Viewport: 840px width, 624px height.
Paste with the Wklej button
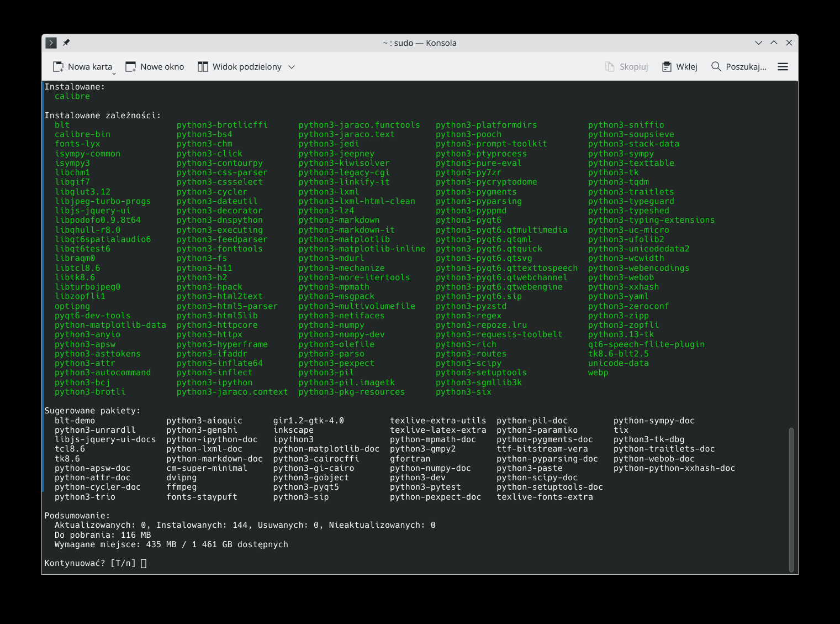680,67
